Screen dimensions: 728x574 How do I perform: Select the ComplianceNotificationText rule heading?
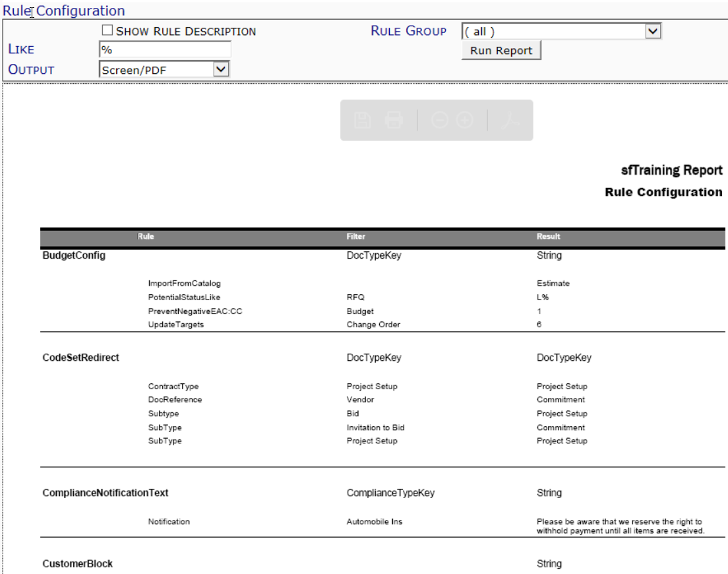coord(106,493)
